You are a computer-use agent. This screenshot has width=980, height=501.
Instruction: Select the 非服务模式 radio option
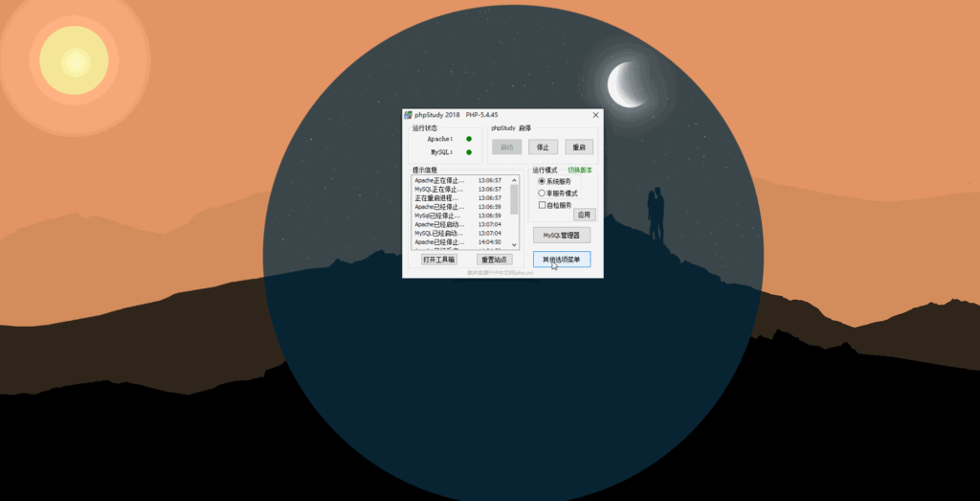[x=542, y=194]
